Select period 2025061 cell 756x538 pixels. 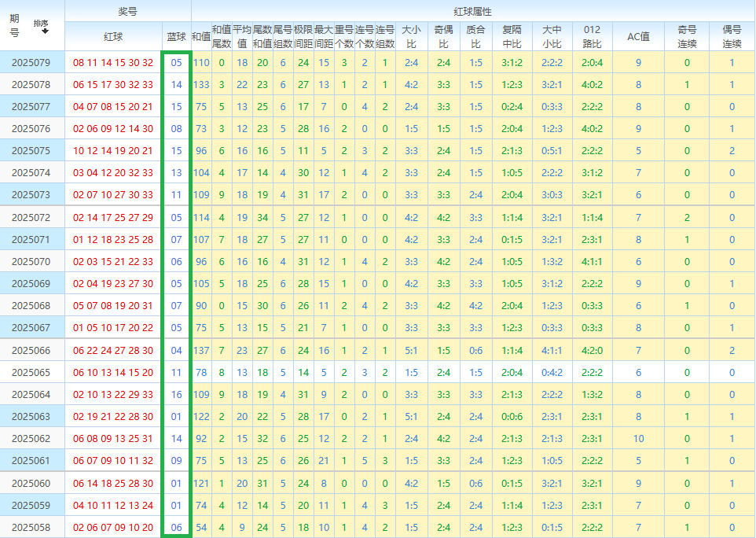coord(31,461)
